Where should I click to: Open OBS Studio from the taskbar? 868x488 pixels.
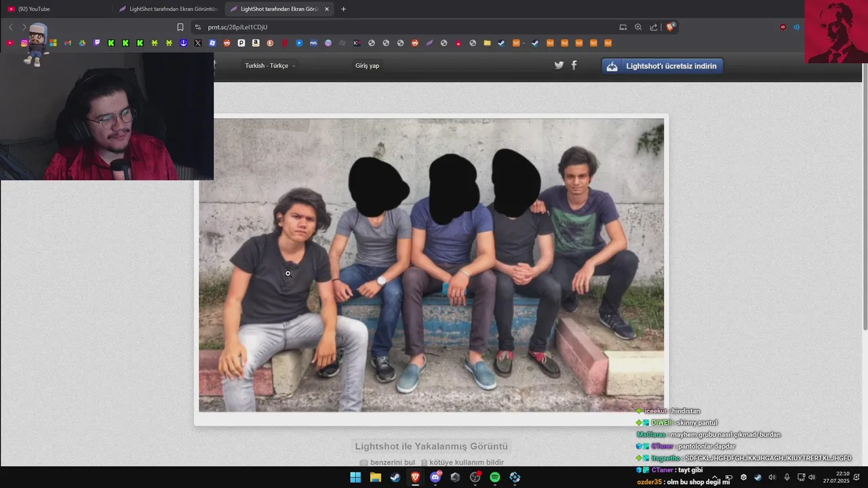(x=475, y=477)
